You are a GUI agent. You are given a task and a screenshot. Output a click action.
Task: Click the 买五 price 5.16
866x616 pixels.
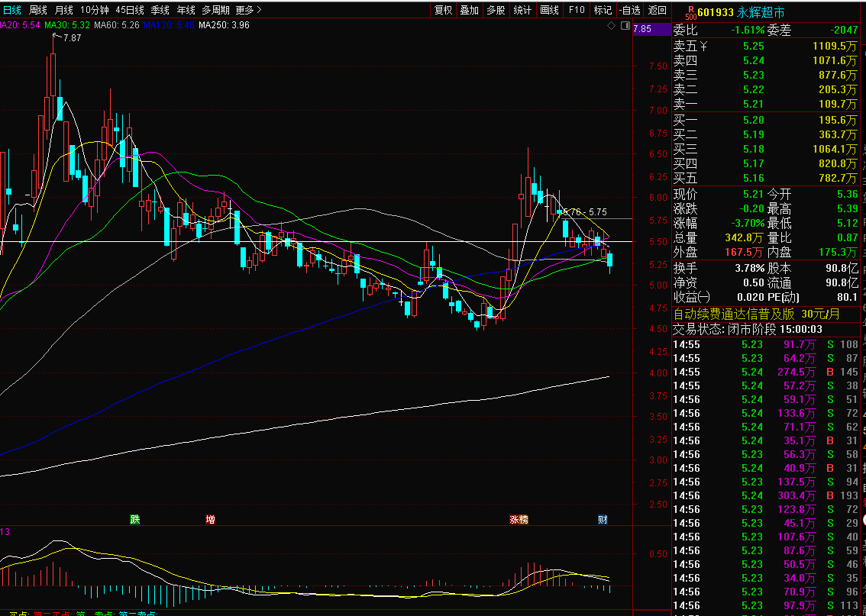point(753,179)
